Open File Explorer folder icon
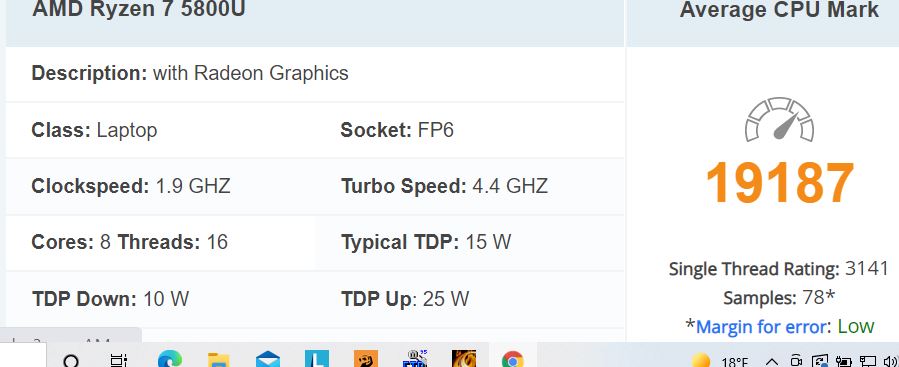The width and height of the screenshot is (899, 367). (x=218, y=360)
